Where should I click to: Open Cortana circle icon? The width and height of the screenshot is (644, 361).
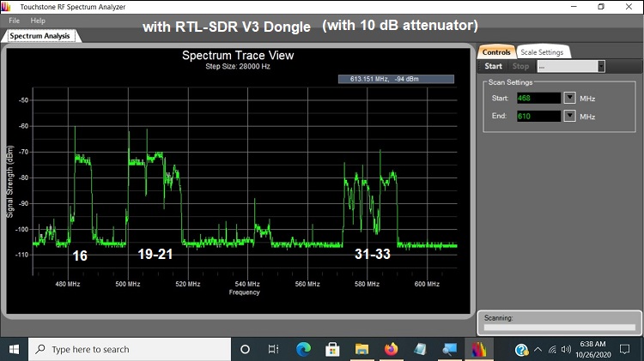pyautogui.click(x=245, y=349)
